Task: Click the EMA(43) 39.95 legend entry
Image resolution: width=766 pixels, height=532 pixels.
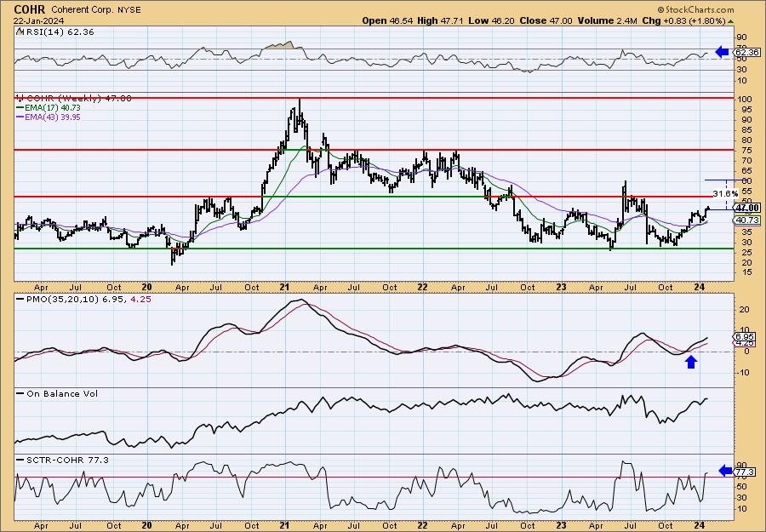Action: coord(49,117)
